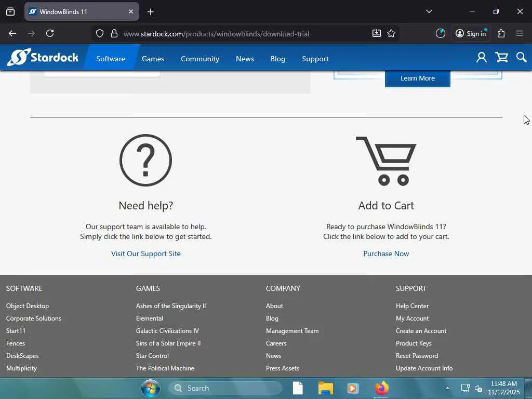Open the Community nav menu
The height and width of the screenshot is (399, 532).
(x=200, y=59)
